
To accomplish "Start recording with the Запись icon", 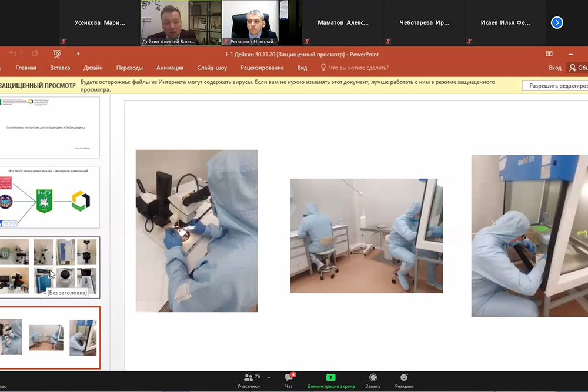I will pos(373,380).
